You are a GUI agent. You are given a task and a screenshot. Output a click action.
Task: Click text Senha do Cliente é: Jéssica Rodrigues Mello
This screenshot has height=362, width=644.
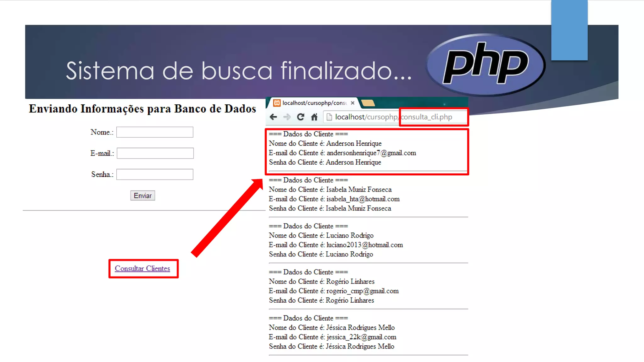tap(331, 346)
